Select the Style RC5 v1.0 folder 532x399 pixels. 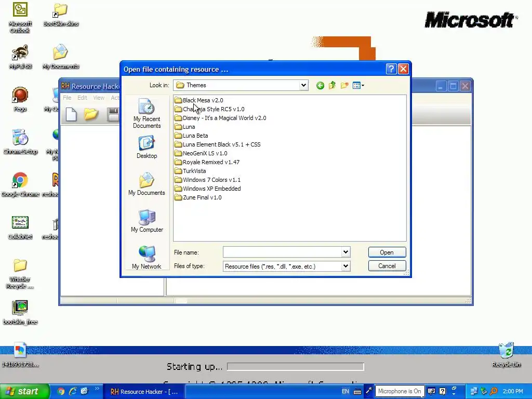[x=209, y=109]
